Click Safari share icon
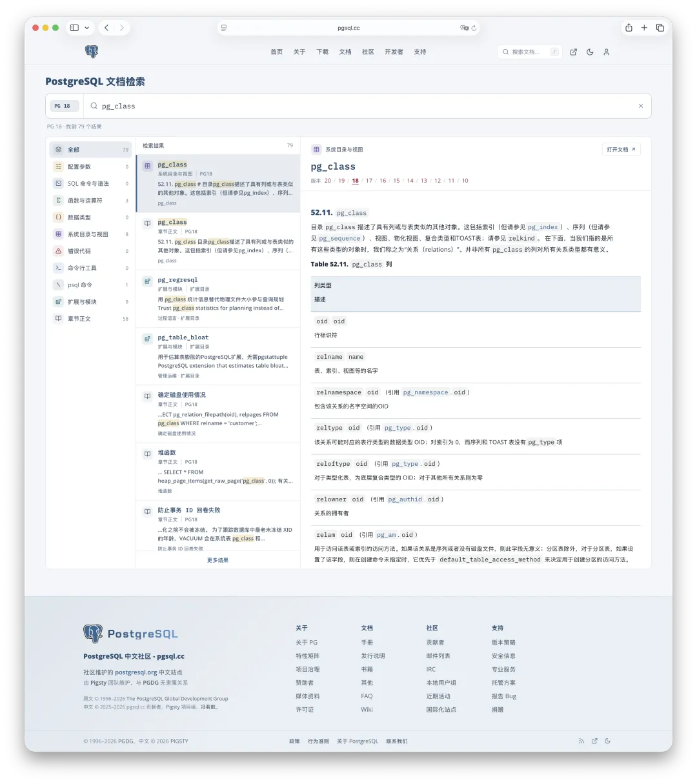The image size is (697, 784). (x=629, y=28)
